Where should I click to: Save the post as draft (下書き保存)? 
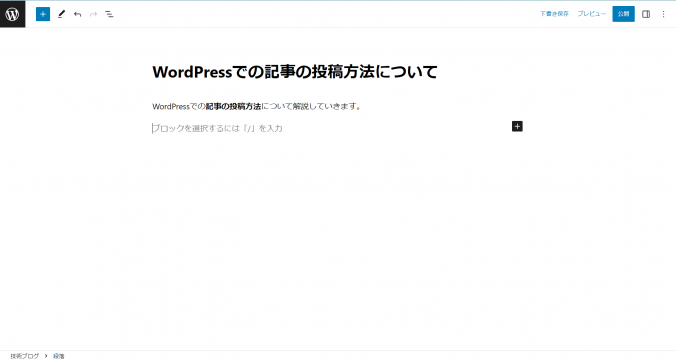tap(554, 14)
